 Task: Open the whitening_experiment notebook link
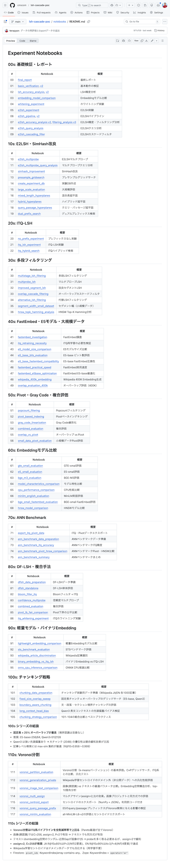pos(31,104)
